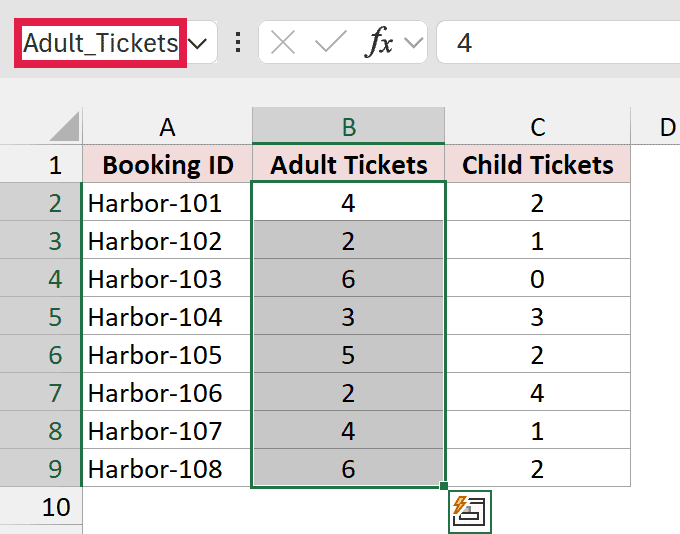Screen dimensions: 680x534
Task: Select cell Harbor-101
Action: tap(167, 202)
